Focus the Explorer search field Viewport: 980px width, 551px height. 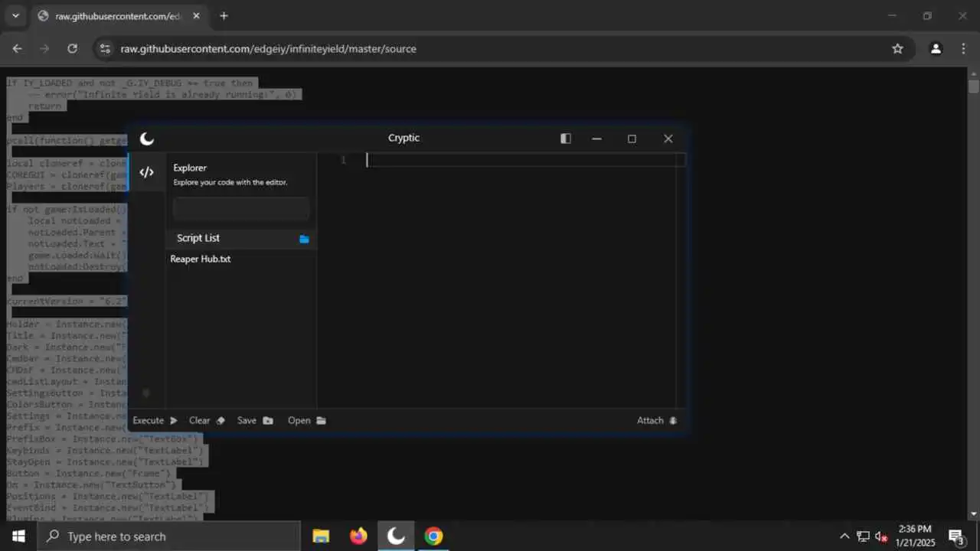pos(241,209)
